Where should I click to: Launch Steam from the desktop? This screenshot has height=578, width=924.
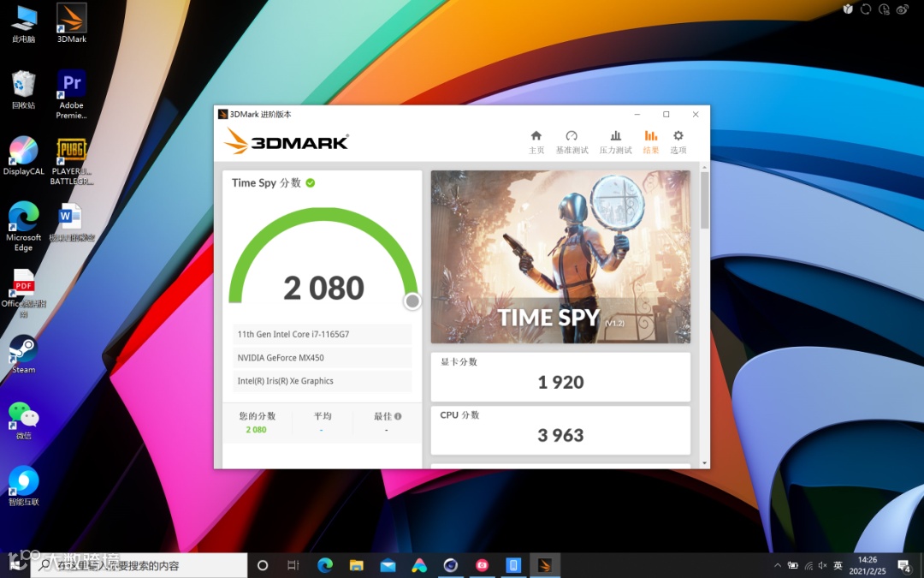pos(24,355)
